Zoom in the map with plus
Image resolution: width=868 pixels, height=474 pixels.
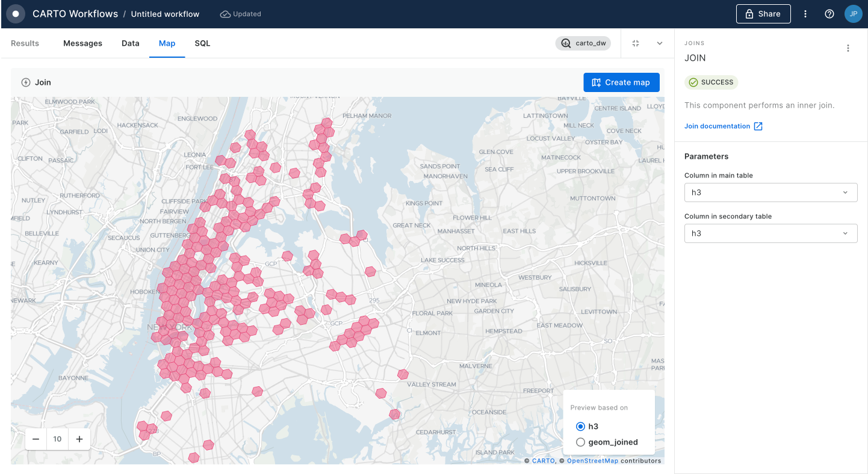(x=79, y=439)
